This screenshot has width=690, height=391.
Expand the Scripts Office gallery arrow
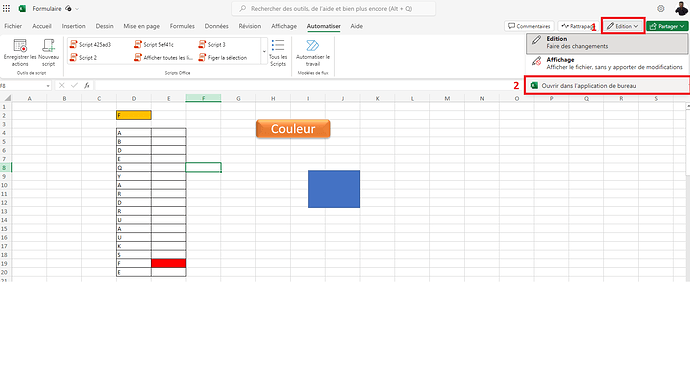[x=264, y=51]
